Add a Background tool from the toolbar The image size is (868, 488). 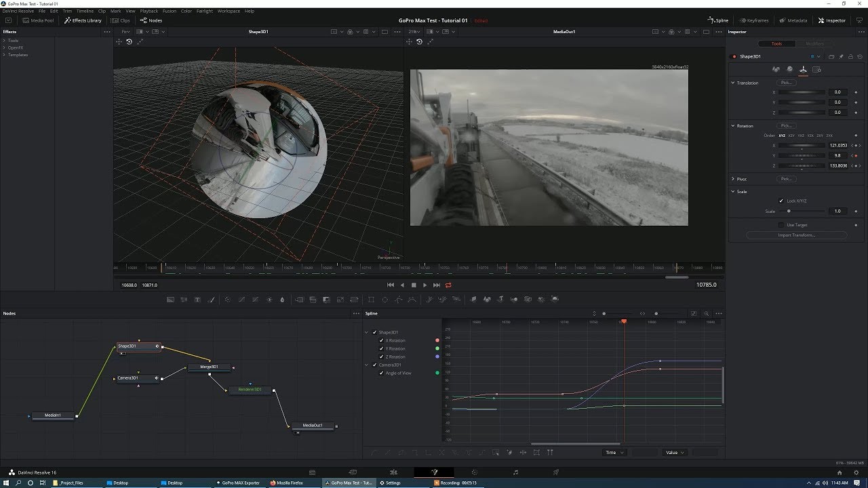tap(170, 300)
